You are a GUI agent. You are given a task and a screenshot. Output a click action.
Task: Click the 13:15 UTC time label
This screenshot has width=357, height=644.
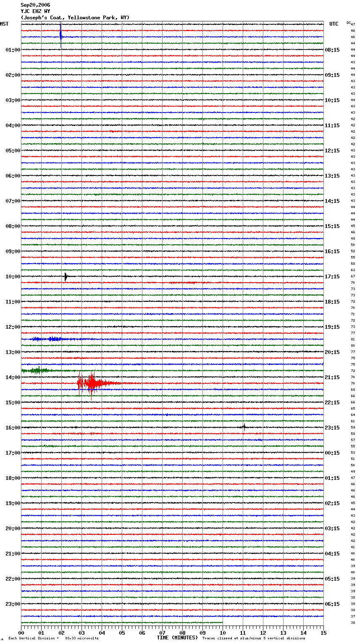[x=332, y=176]
